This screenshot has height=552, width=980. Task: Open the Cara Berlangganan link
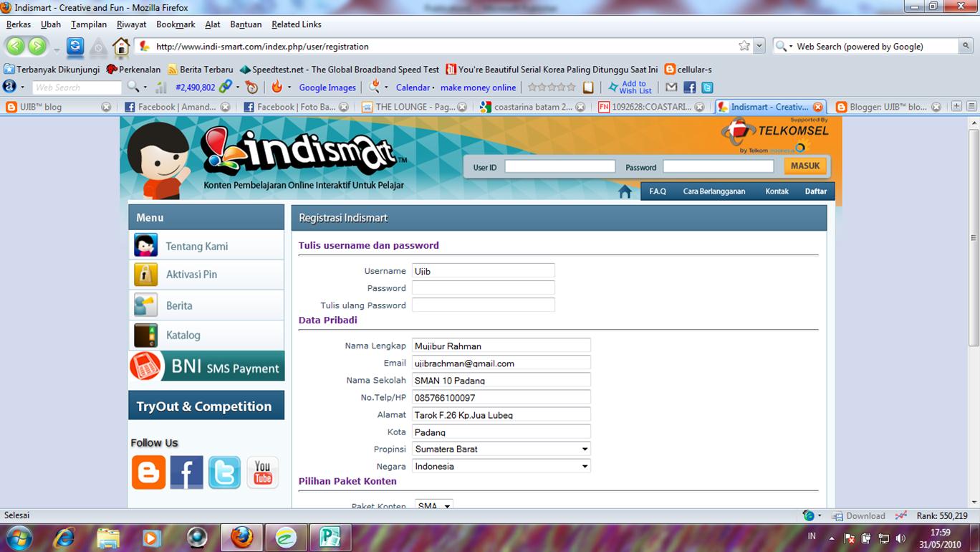(x=714, y=191)
